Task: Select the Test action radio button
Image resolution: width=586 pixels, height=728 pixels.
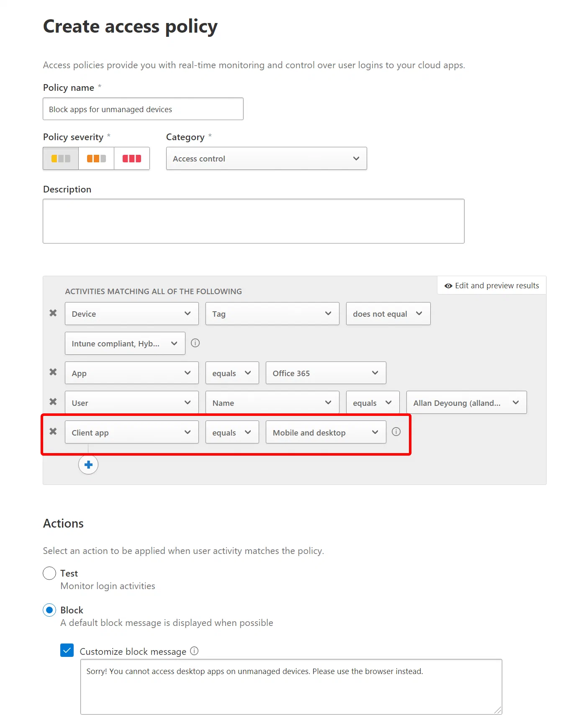Action: 49,573
